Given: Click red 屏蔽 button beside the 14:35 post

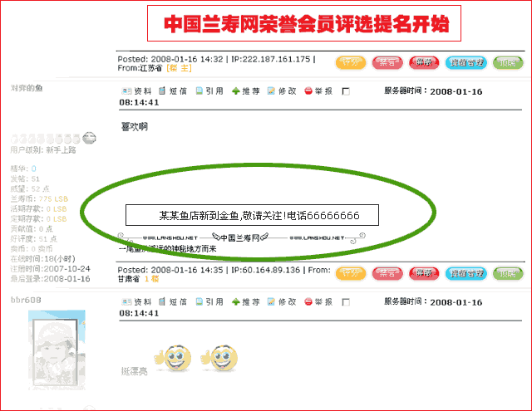Looking at the screenshot, I should coord(424,274).
